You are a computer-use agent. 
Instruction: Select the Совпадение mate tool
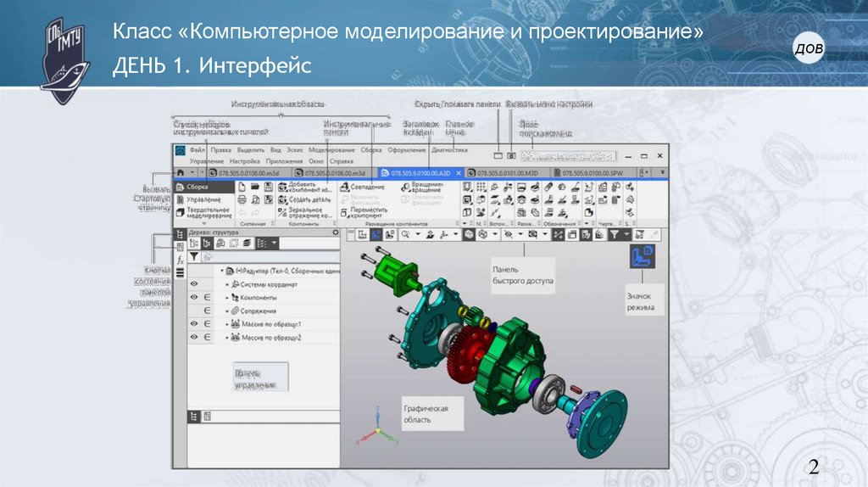tap(363, 188)
